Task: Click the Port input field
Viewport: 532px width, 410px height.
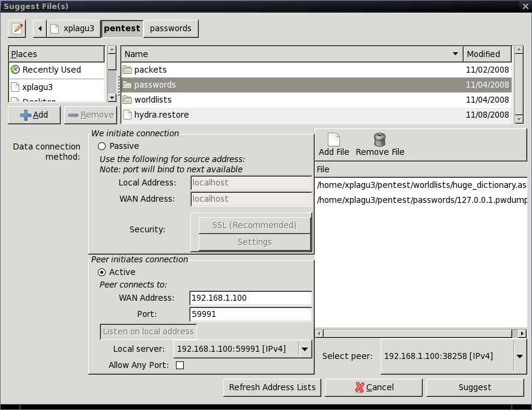Action: pos(250,314)
